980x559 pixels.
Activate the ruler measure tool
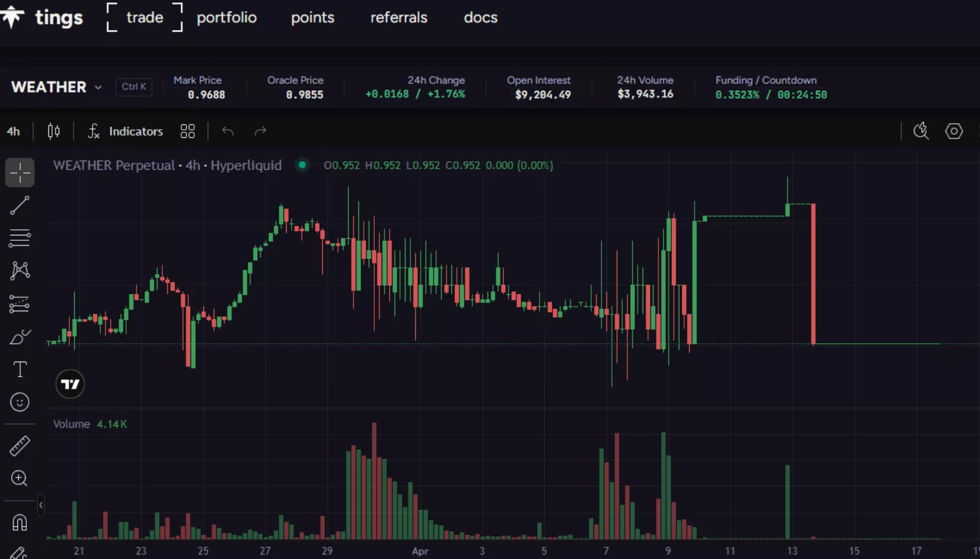[20, 446]
